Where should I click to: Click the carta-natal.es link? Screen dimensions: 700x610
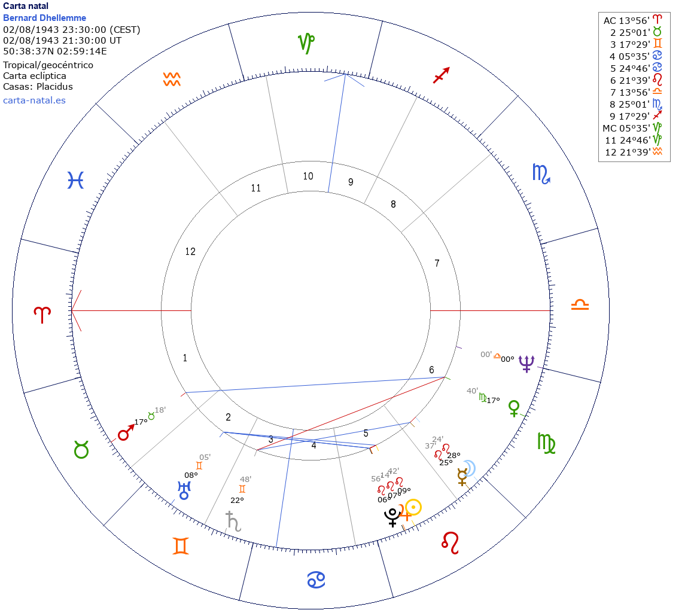click(x=34, y=100)
